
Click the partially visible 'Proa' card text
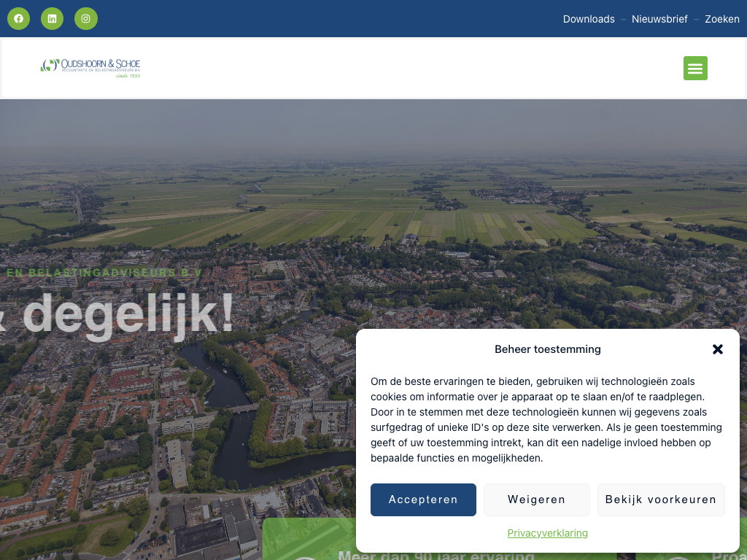pyautogui.click(x=729, y=556)
